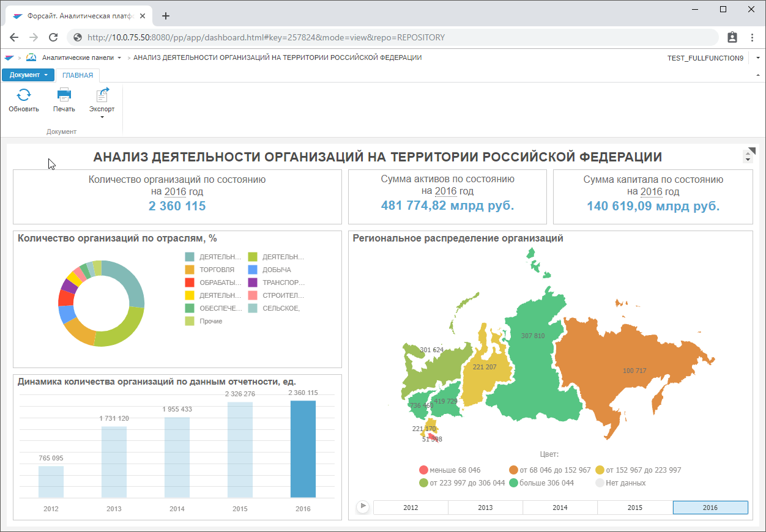The width and height of the screenshot is (766, 532).
Task: Select year 2012 on the timeline
Action: [x=411, y=508]
